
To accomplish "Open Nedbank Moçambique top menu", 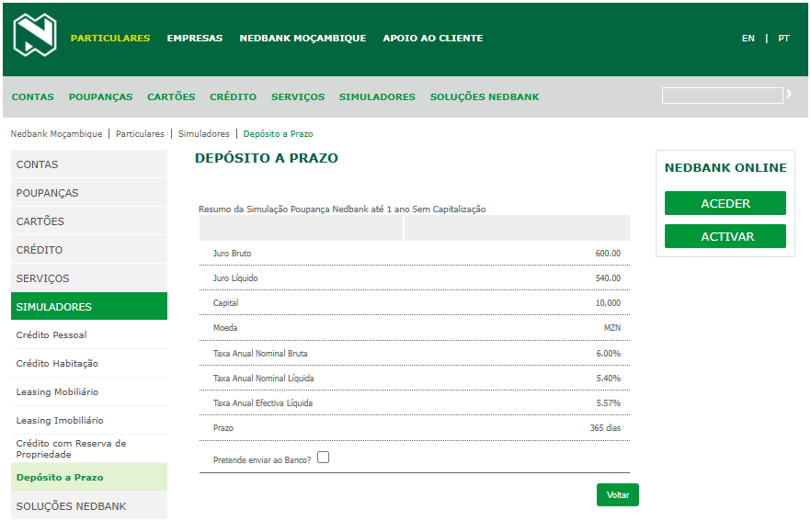I will pyautogui.click(x=303, y=39).
